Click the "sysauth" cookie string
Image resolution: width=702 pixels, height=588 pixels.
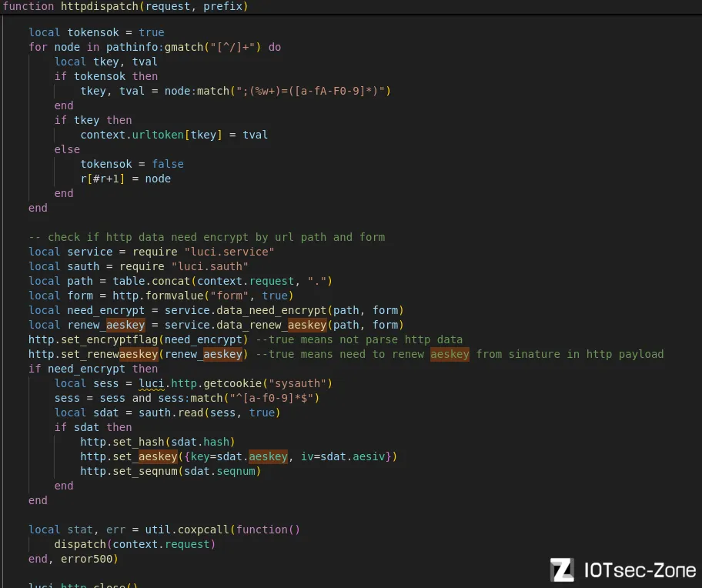[297, 384]
